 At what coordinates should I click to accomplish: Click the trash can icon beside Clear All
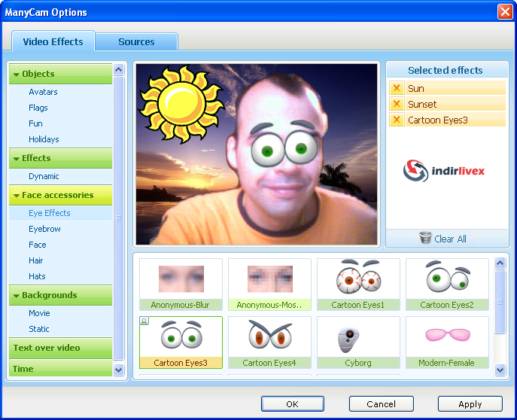tap(425, 238)
